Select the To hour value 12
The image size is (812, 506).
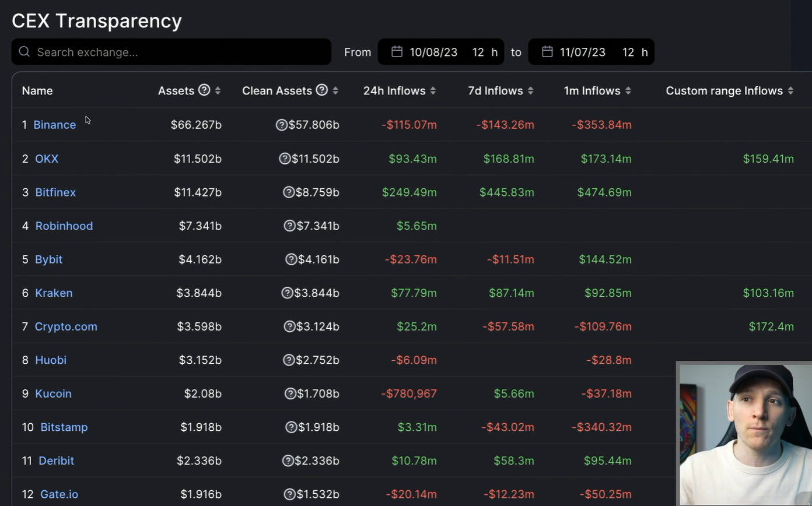click(x=628, y=52)
